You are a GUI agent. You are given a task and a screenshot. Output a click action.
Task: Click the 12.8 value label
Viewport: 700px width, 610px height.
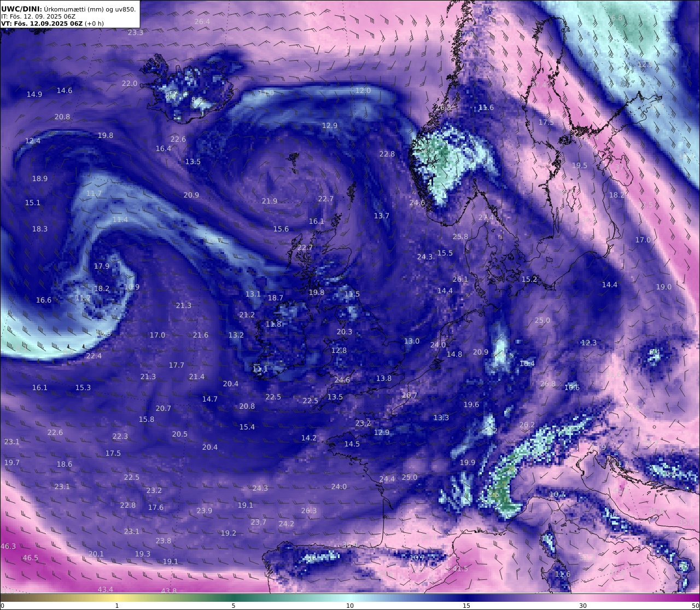pos(339,350)
